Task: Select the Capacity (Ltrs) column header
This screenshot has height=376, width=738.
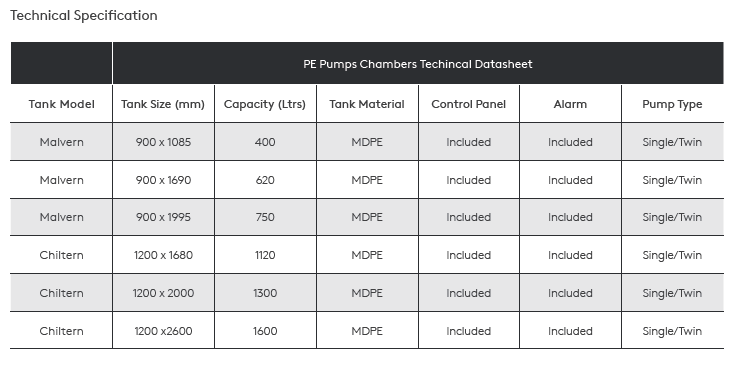Action: click(265, 104)
